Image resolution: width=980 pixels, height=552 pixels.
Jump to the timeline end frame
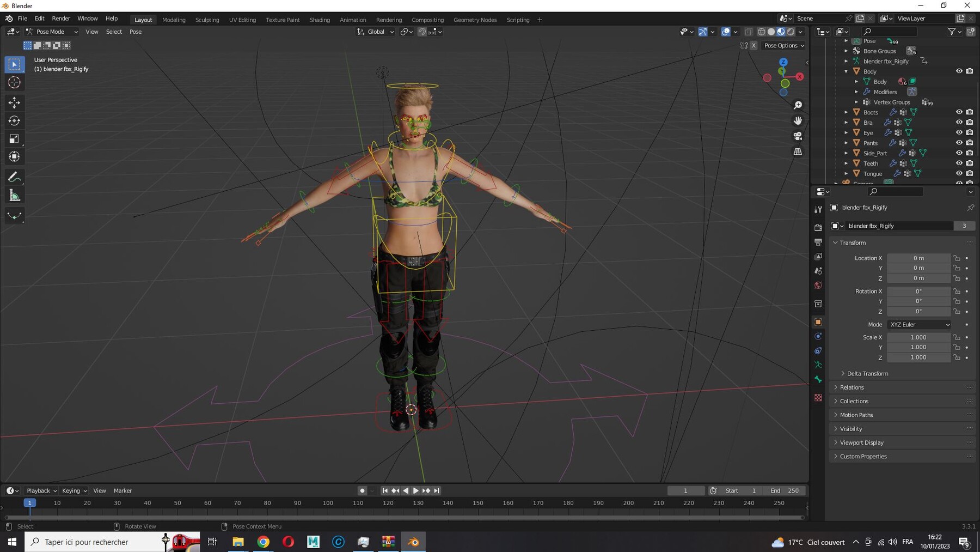tap(437, 491)
